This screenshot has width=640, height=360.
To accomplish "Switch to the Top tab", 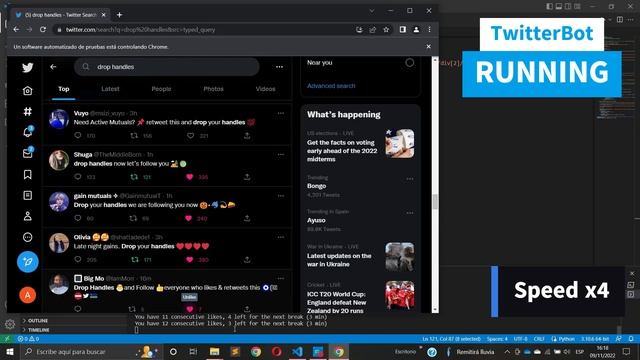I will coord(64,89).
